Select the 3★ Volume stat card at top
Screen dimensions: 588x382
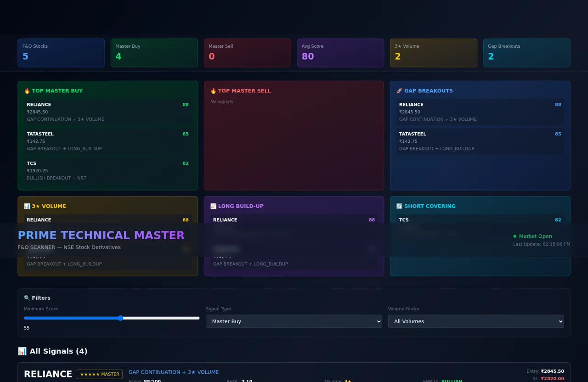click(x=434, y=53)
